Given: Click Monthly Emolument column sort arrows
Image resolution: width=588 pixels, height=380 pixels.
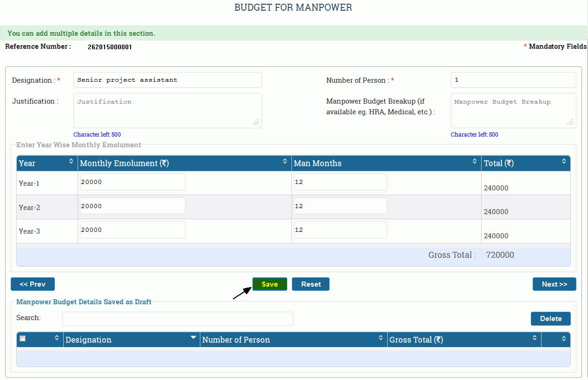Looking at the screenshot, I should pyautogui.click(x=285, y=161).
